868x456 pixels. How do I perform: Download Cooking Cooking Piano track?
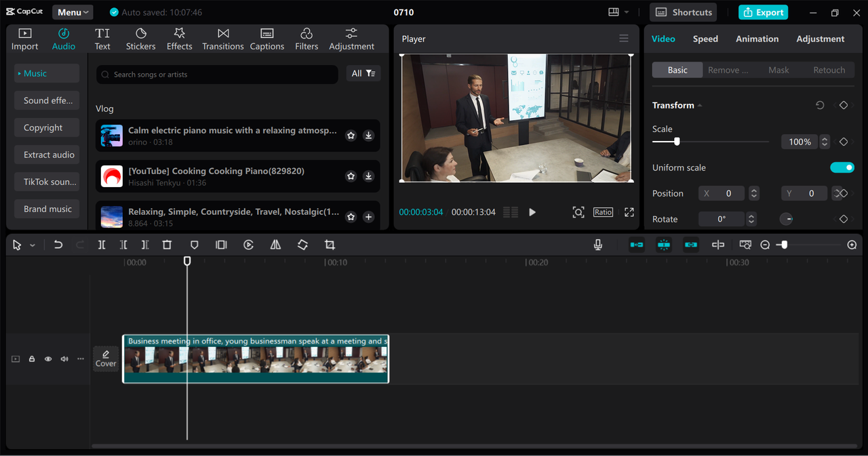coord(368,176)
